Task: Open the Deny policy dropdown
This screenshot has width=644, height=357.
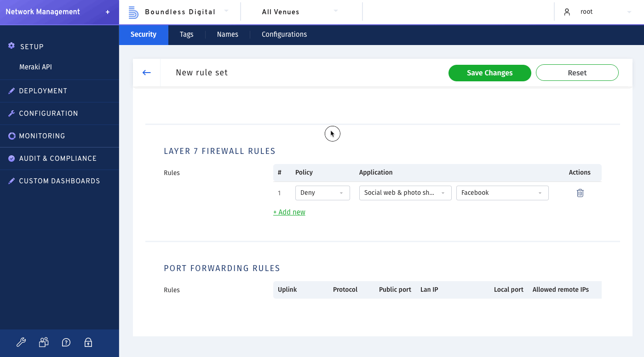Action: pyautogui.click(x=322, y=193)
